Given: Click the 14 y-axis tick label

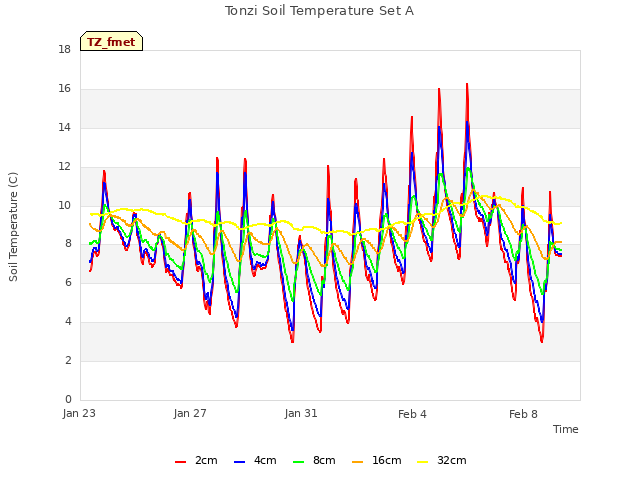Looking at the screenshot, I should [x=64, y=127].
